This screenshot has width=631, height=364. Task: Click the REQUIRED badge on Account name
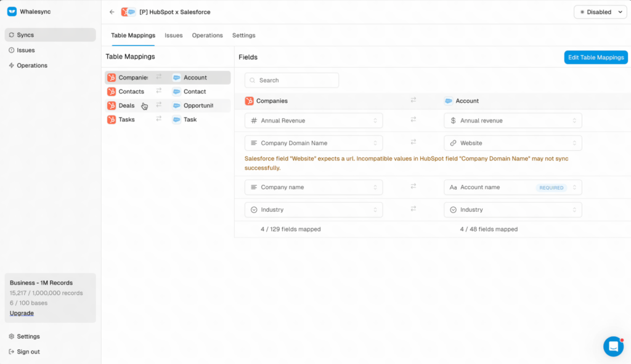pyautogui.click(x=552, y=188)
